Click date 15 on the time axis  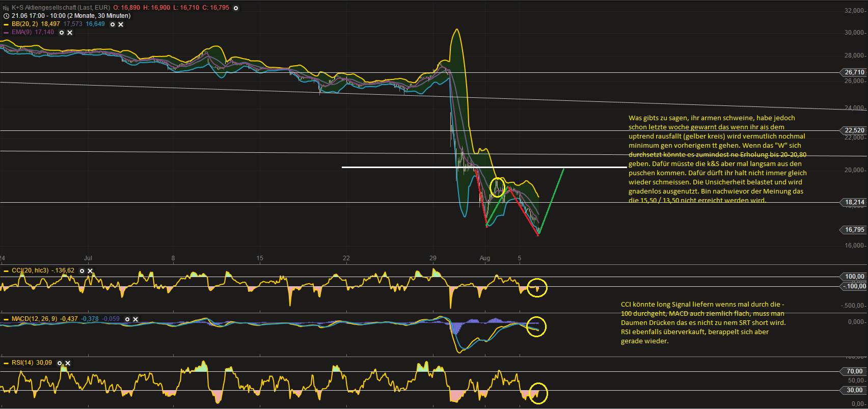point(260,258)
